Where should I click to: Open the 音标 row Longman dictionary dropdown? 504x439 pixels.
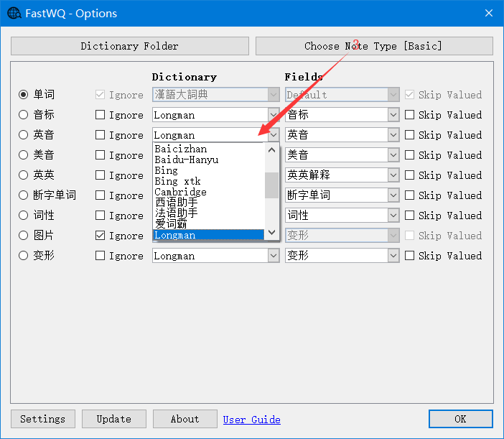pos(274,115)
